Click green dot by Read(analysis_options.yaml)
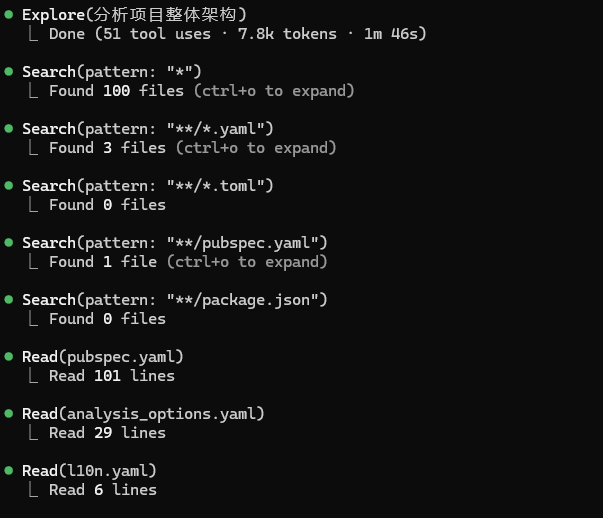Screen dimensions: 603x518 point(9,413)
